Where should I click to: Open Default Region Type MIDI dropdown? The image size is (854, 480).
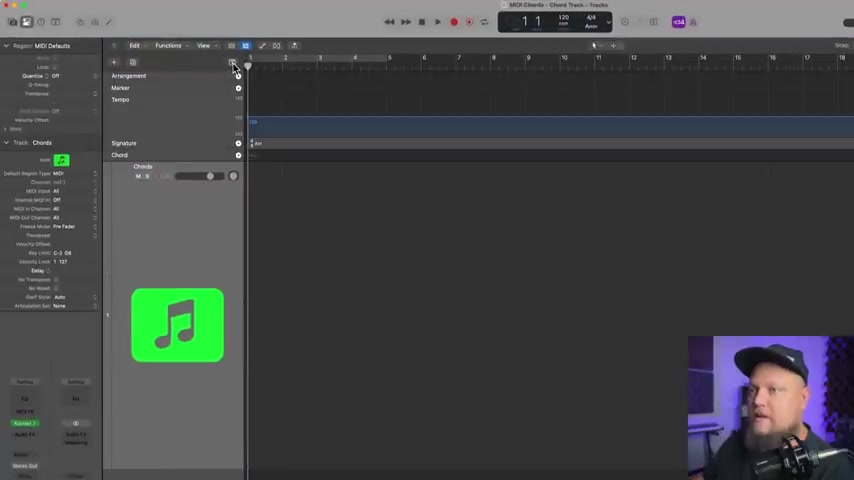[75, 173]
